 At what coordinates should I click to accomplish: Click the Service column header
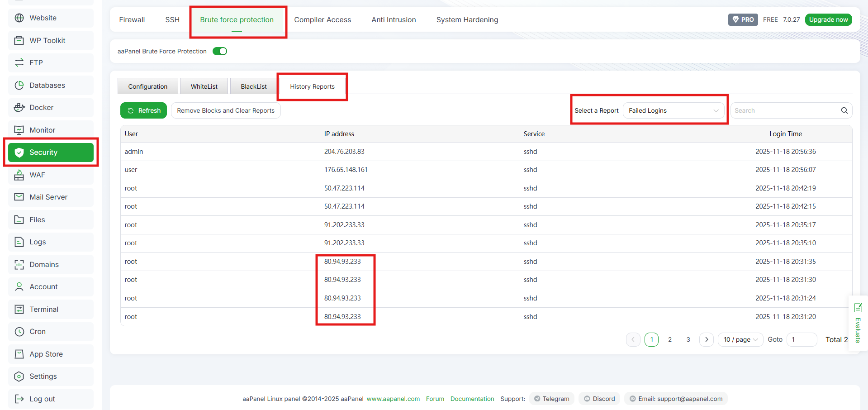534,134
